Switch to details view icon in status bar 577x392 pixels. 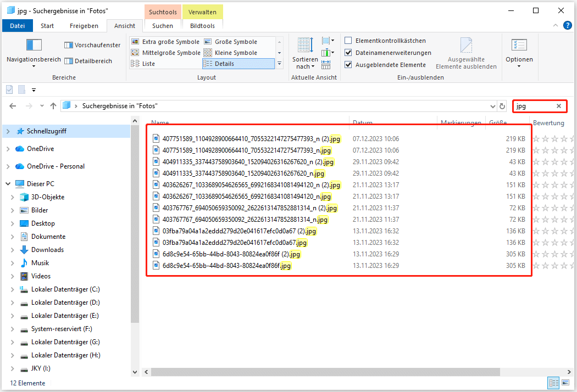pyautogui.click(x=554, y=383)
